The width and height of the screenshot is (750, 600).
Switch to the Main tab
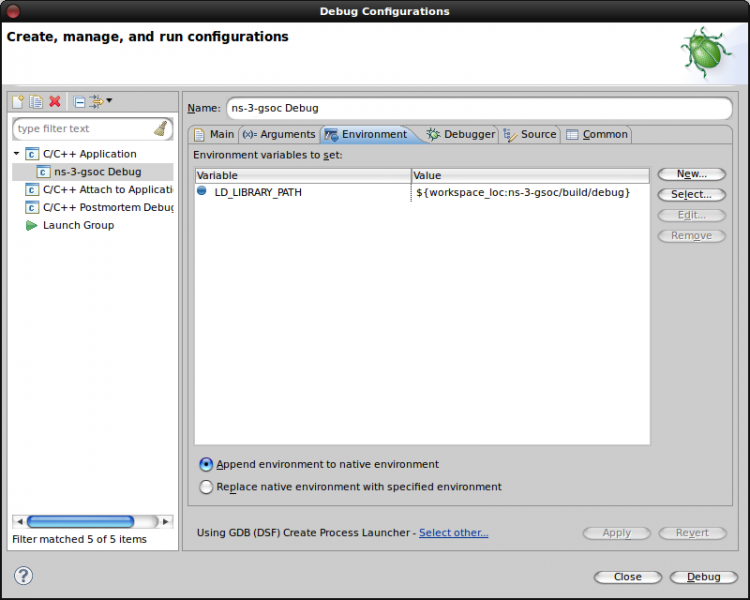point(214,134)
